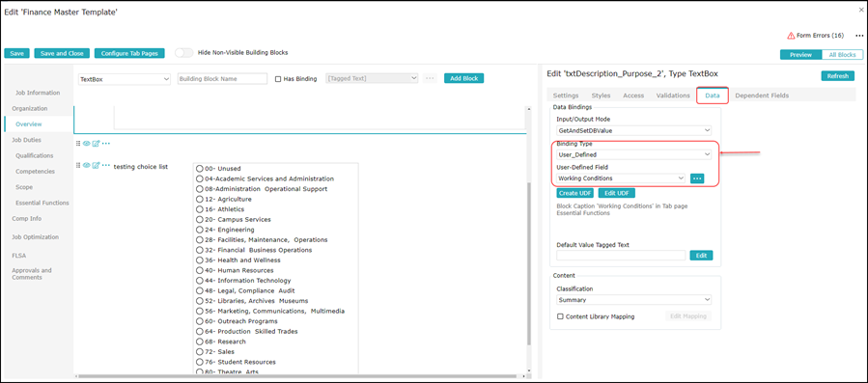This screenshot has width=868, height=383.
Task: Choose the 24- Engineering radio button
Action: [x=200, y=230]
